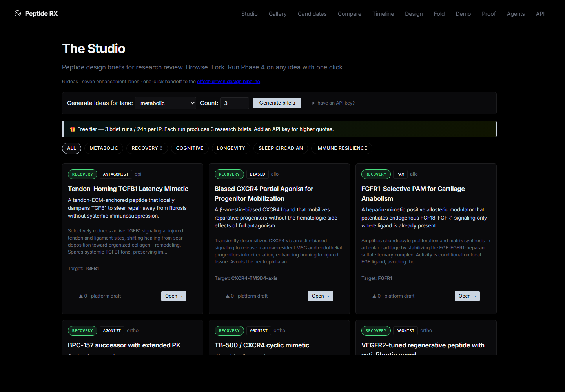This screenshot has width=565, height=392.
Task: Click the RECOVERY badge on the FGFR1 card
Action: coord(376,174)
